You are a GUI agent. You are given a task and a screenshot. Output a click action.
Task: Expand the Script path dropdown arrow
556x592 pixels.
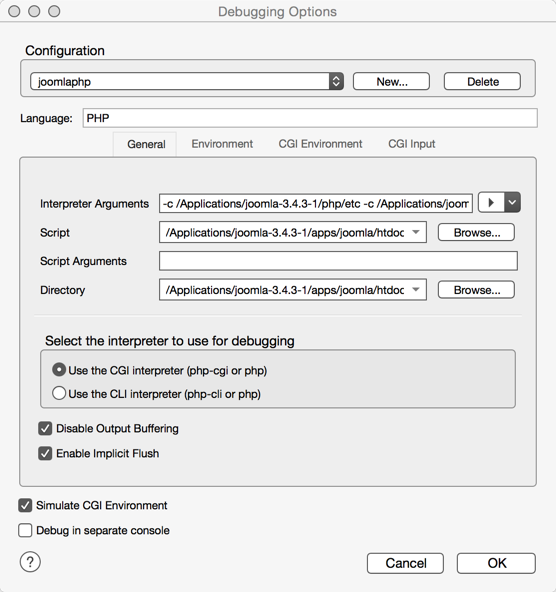pos(416,232)
